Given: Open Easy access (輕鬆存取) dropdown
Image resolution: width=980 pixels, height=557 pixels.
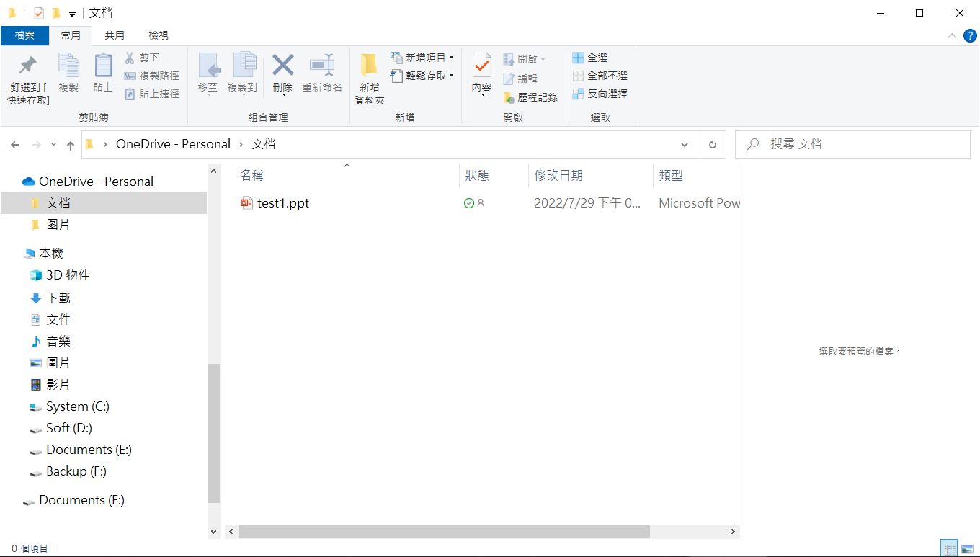Looking at the screenshot, I should (422, 76).
